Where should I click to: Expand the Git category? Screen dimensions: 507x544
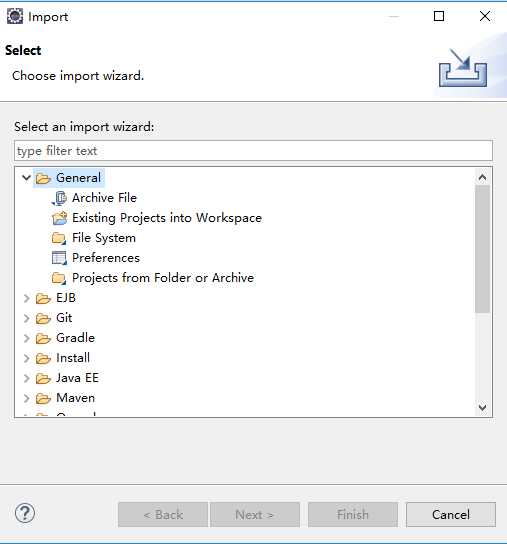tap(26, 318)
